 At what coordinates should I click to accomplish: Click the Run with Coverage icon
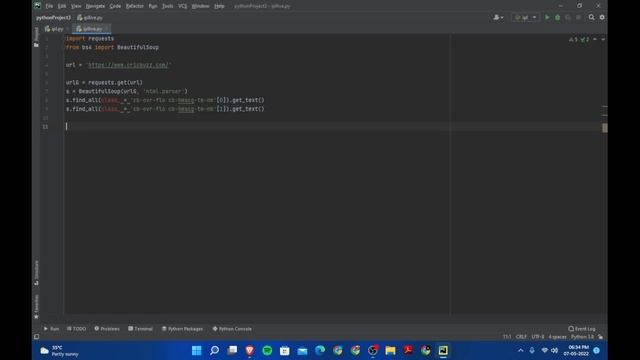pyautogui.click(x=568, y=18)
